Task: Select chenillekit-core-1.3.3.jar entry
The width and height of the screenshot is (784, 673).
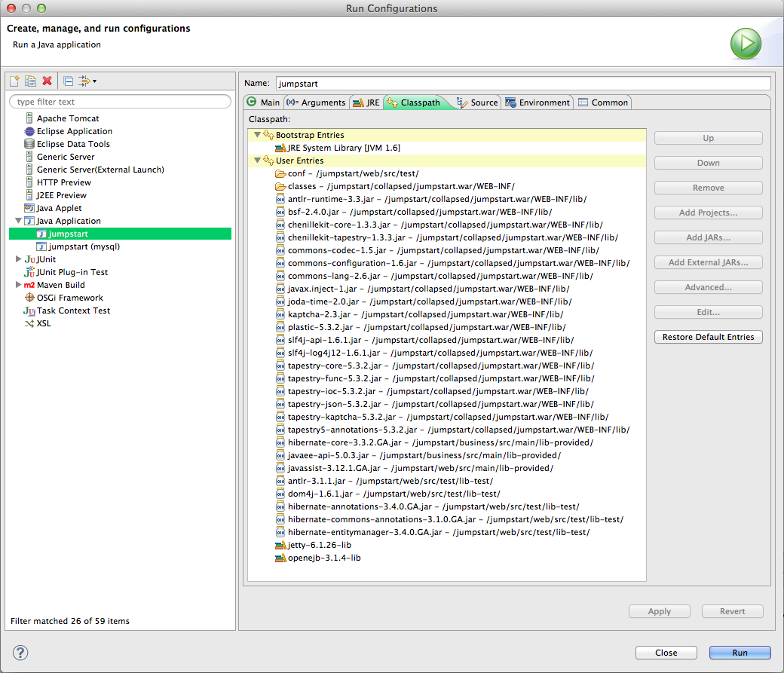Action: coord(439,225)
